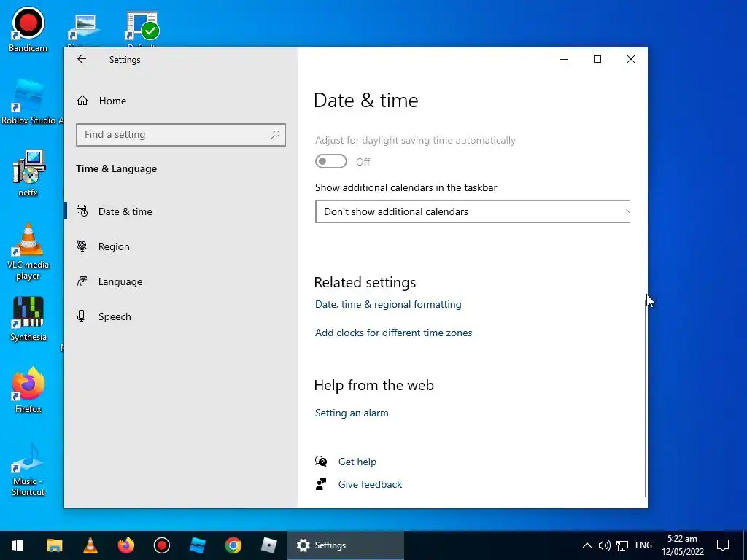747x560 pixels.
Task: Select Date & time in sidebar
Action: click(181, 211)
